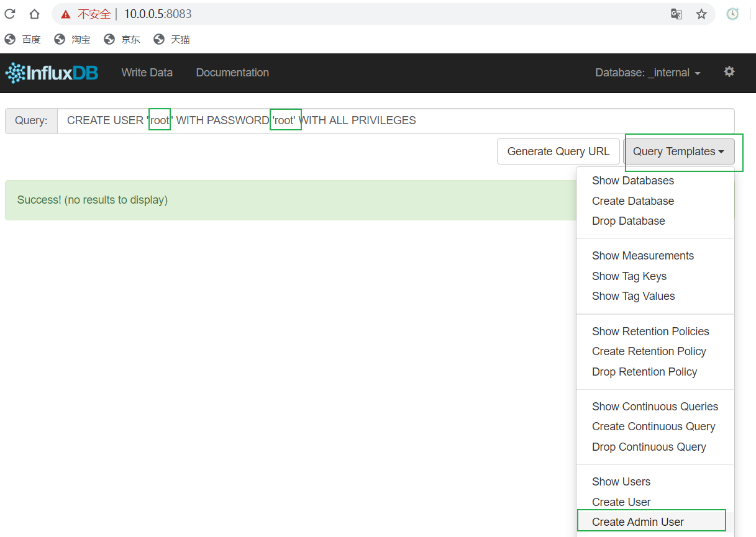Image resolution: width=756 pixels, height=537 pixels.
Task: Toggle the Query Templates dropdown
Action: [679, 151]
